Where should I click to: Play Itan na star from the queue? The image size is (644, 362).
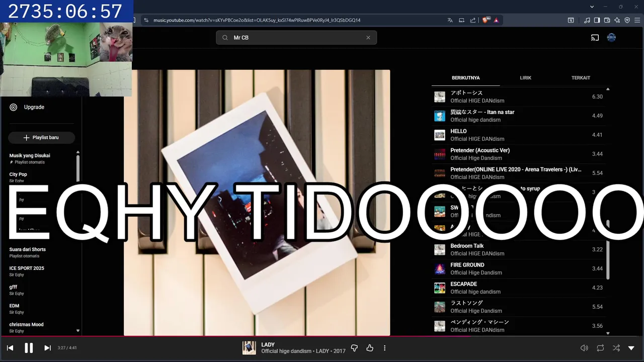pos(519,116)
